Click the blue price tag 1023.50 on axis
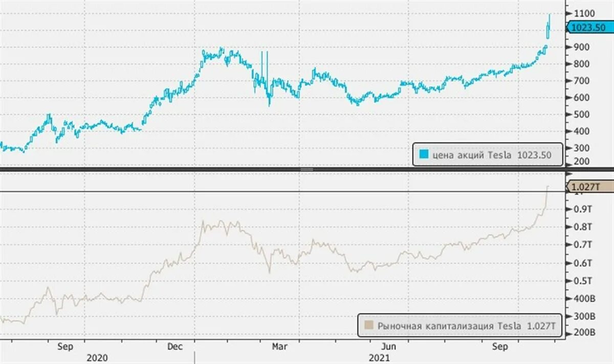Screen dimensions: 614x364 pos(589,29)
